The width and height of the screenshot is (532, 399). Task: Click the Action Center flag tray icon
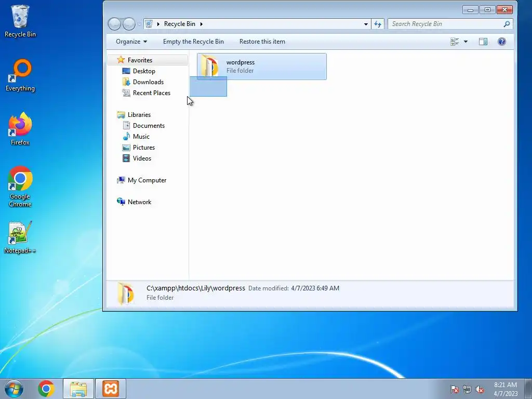tap(454, 389)
